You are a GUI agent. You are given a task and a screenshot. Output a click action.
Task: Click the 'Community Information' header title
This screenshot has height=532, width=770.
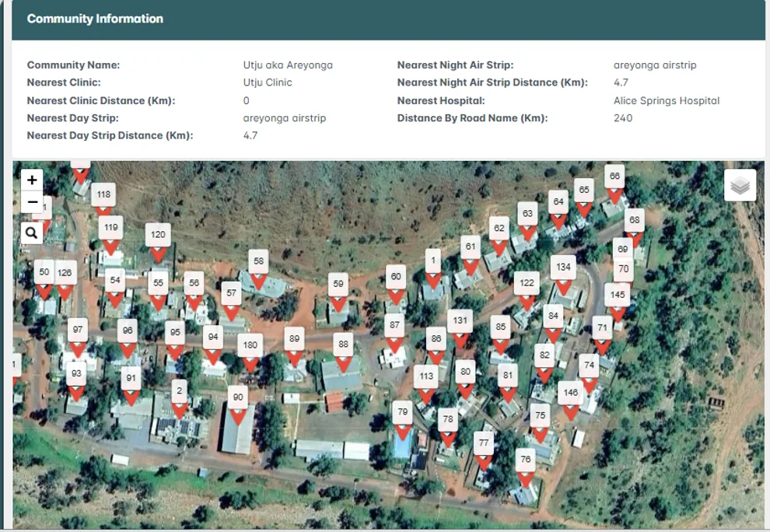[x=95, y=19]
